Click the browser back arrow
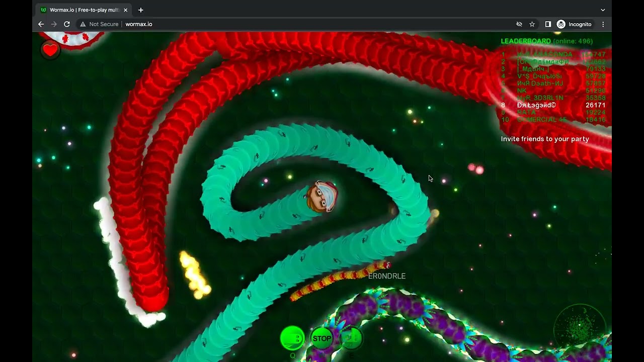This screenshot has width=644, height=362. click(41, 24)
